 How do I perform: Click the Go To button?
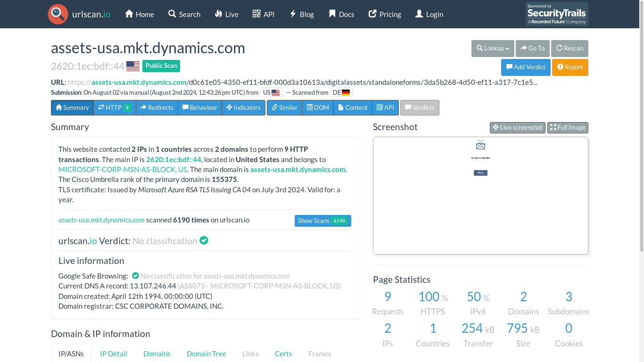click(533, 49)
